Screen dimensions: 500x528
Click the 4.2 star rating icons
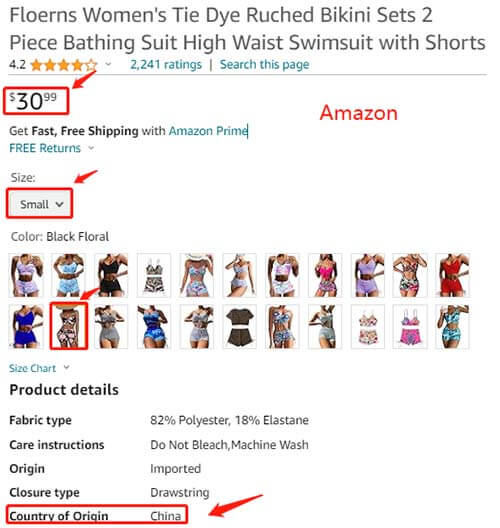[x=64, y=65]
